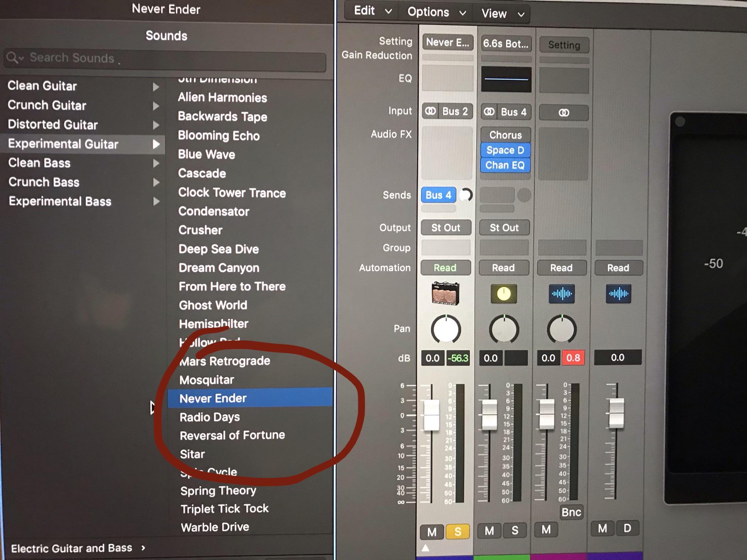Click the Chorus plugin slot
This screenshot has width=747, height=560.
(505, 135)
